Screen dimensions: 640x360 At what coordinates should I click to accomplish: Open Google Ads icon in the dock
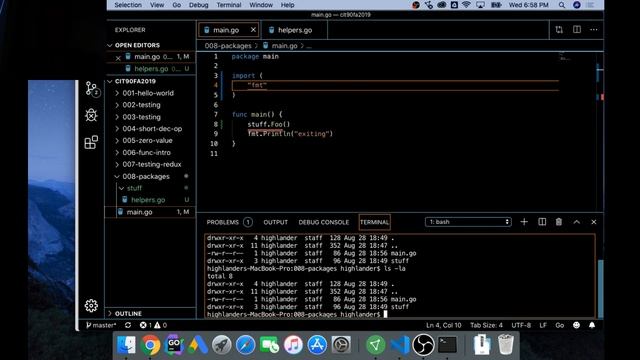click(198, 345)
